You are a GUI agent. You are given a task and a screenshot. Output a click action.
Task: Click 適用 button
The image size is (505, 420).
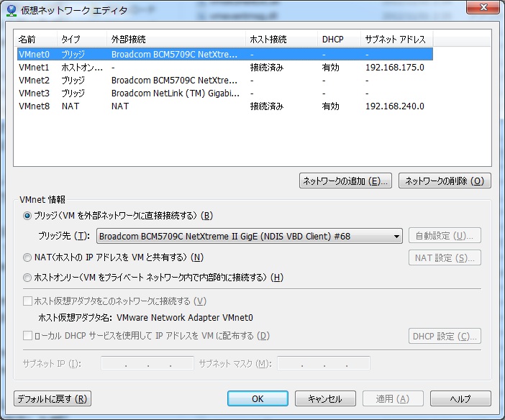click(x=393, y=398)
